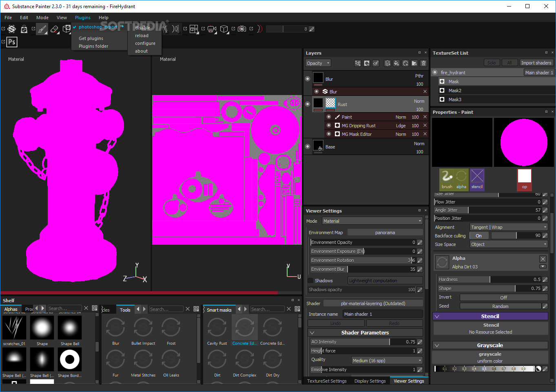Toggle visibility of MG Mask Editor
This screenshot has width=556, height=392.
(329, 134)
